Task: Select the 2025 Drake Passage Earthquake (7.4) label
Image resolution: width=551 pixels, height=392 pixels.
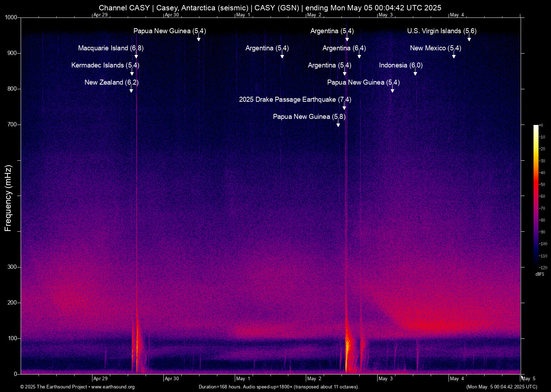Action: (295, 100)
